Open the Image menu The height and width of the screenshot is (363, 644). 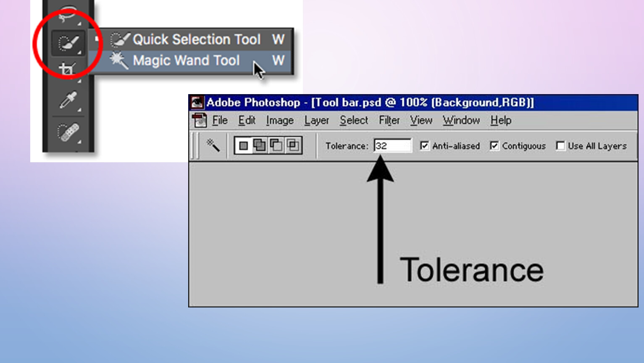pyautogui.click(x=280, y=121)
